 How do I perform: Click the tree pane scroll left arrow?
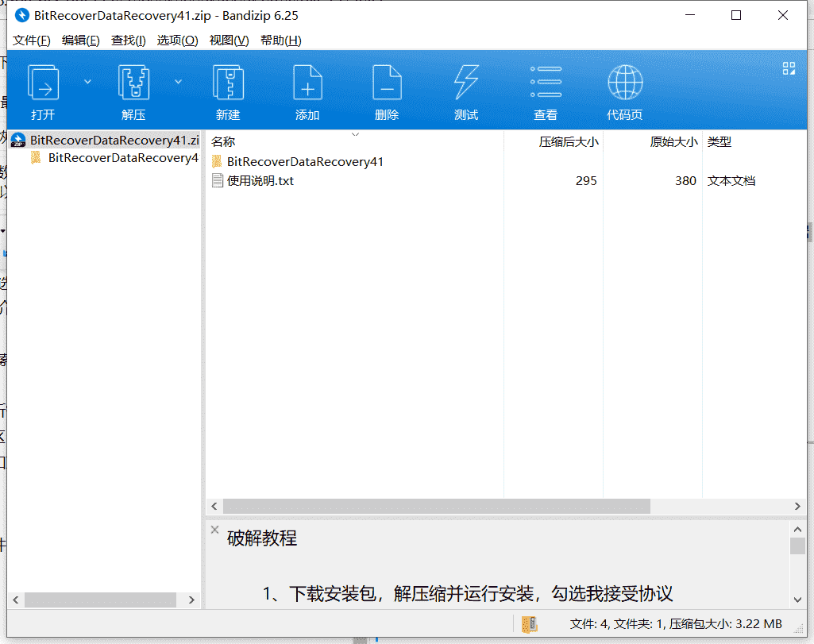click(x=16, y=600)
